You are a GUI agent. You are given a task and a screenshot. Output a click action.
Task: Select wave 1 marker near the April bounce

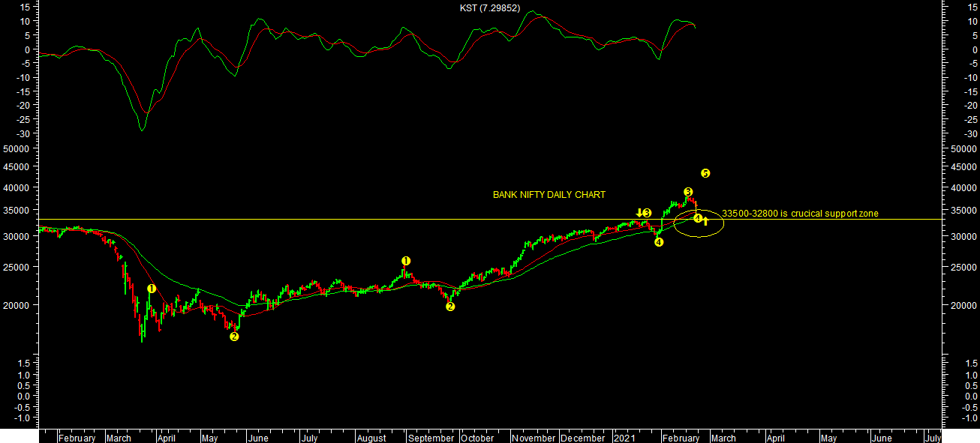point(152,289)
